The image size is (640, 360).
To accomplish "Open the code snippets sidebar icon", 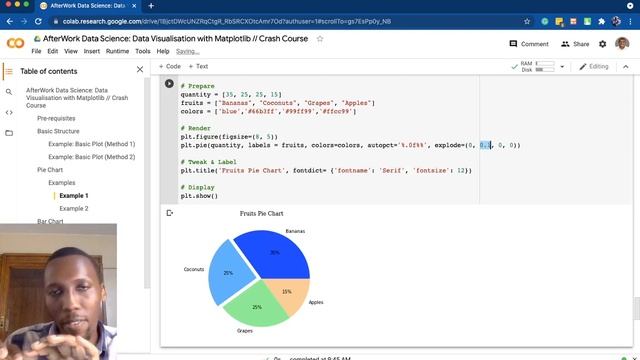I will click(9, 113).
